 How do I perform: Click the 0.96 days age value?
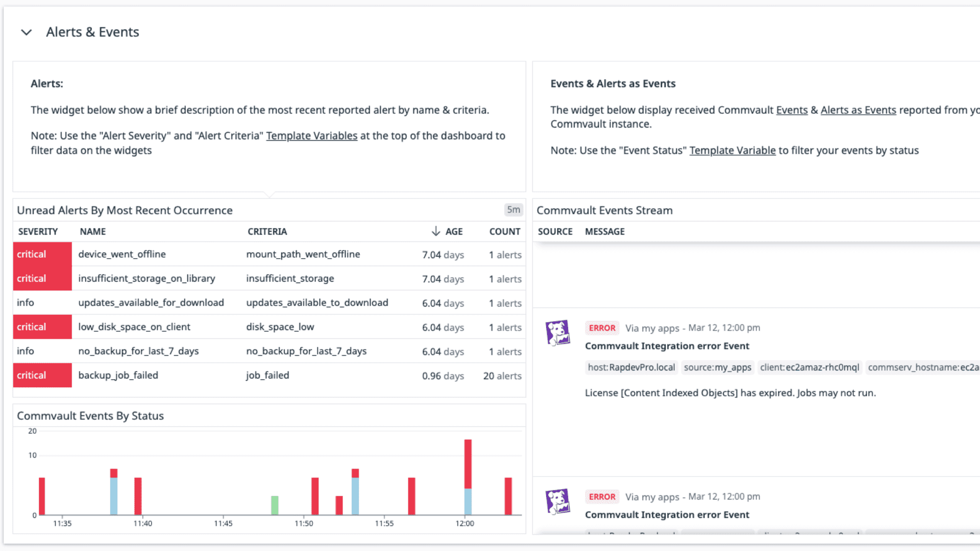coord(443,376)
